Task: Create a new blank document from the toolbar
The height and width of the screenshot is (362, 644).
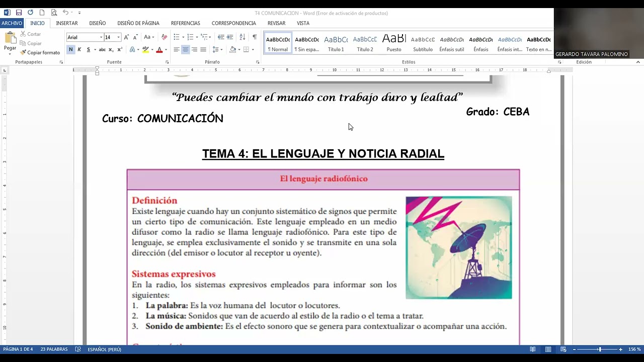Action: click(x=42, y=13)
